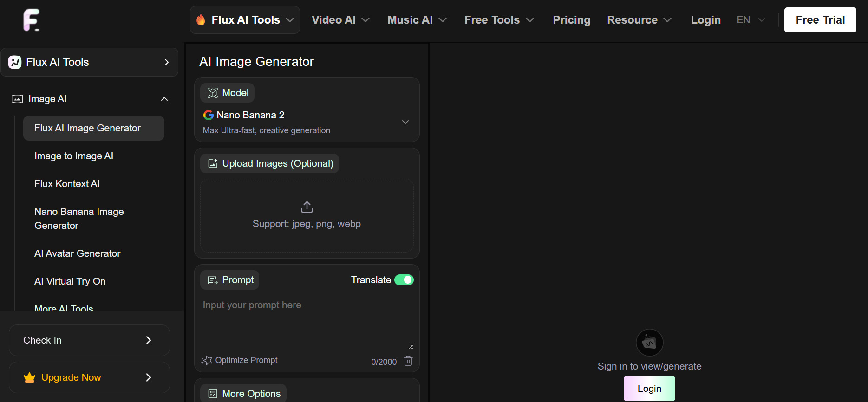Click the Upload Images section icon
868x402 pixels.
[213, 163]
